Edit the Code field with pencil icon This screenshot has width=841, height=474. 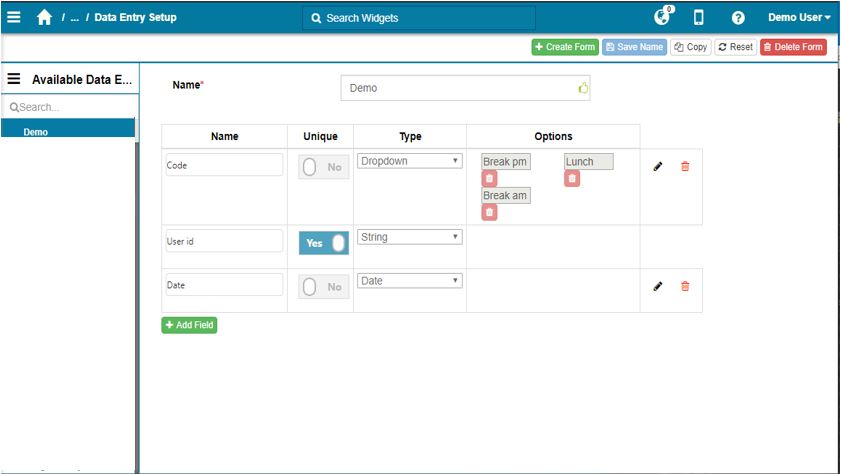[657, 167]
